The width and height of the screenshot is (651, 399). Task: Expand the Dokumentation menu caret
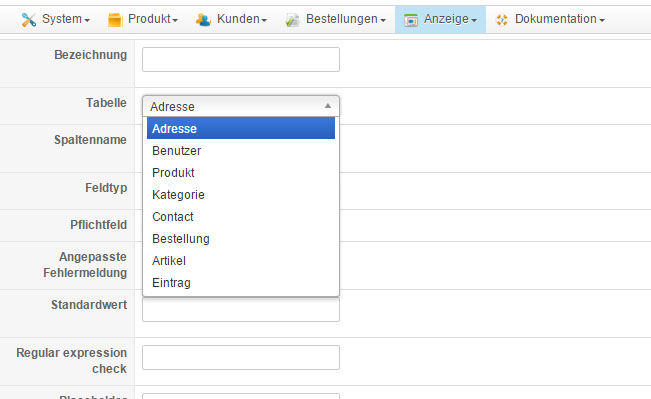(602, 20)
